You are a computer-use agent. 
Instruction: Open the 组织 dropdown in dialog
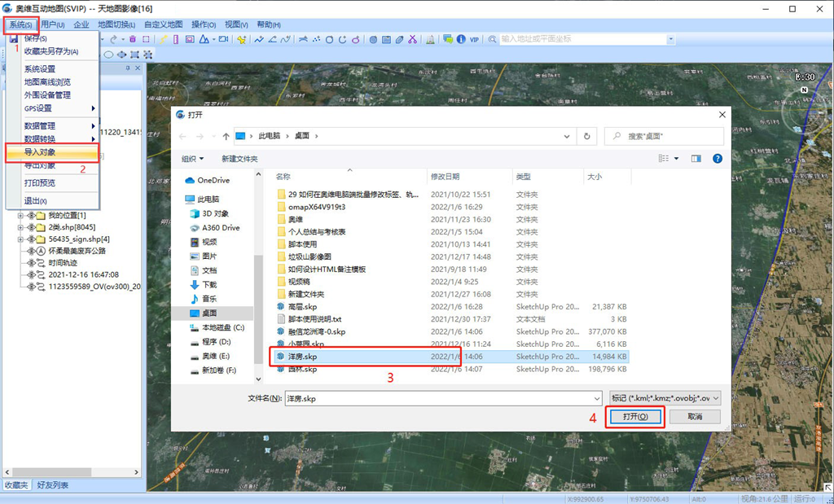click(192, 159)
